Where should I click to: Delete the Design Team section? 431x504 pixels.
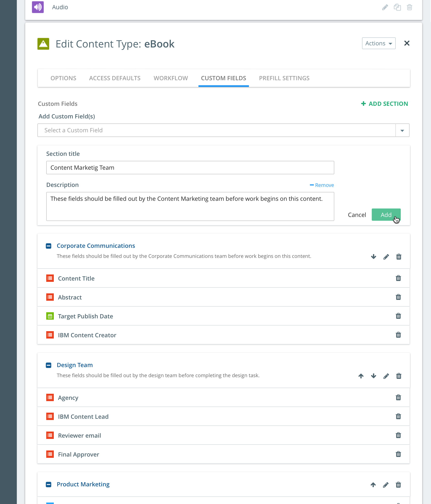tap(399, 376)
